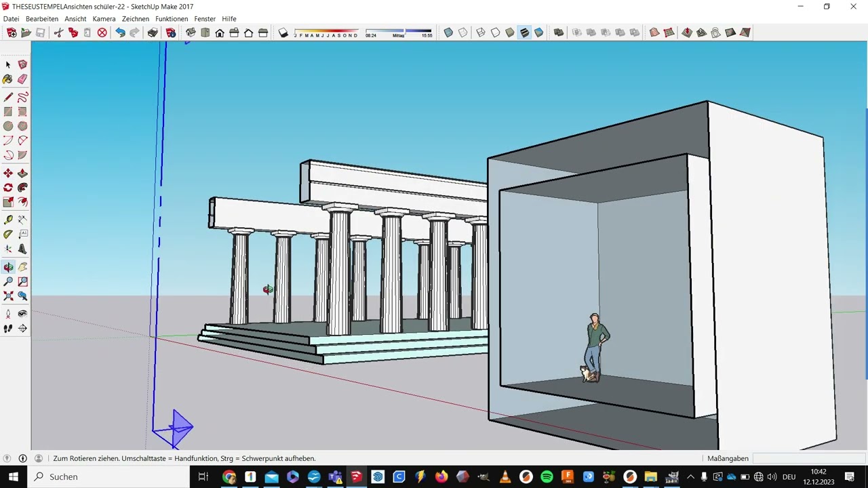Click into the Maßangaben measurement field

(x=808, y=458)
